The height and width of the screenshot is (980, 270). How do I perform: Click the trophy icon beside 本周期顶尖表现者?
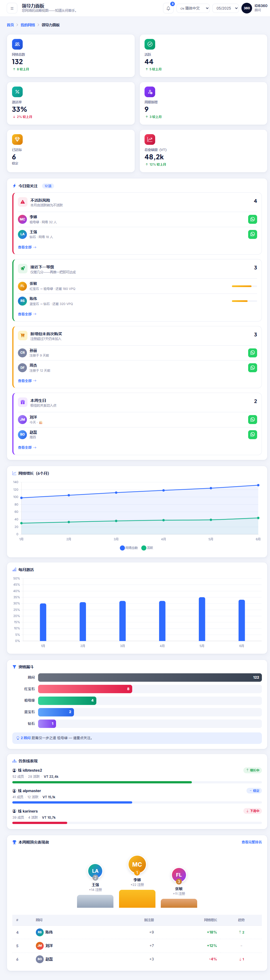click(x=15, y=842)
